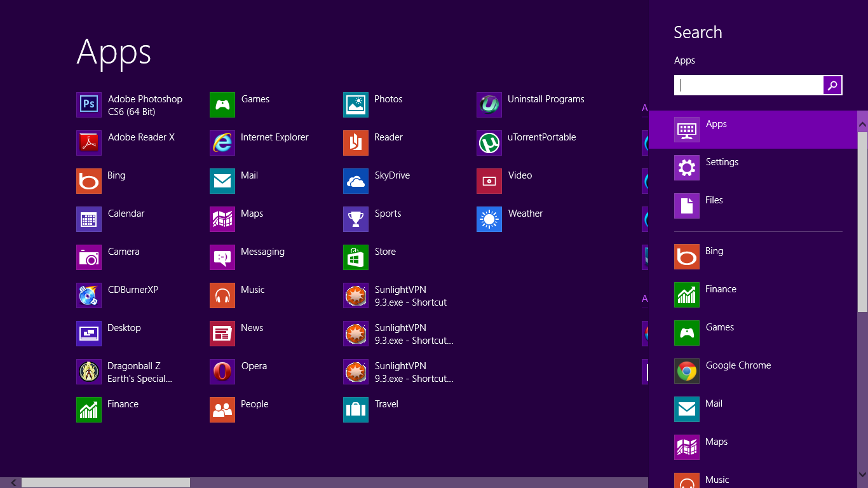
Task: Click the Music label in Apps grid
Action: 252,290
